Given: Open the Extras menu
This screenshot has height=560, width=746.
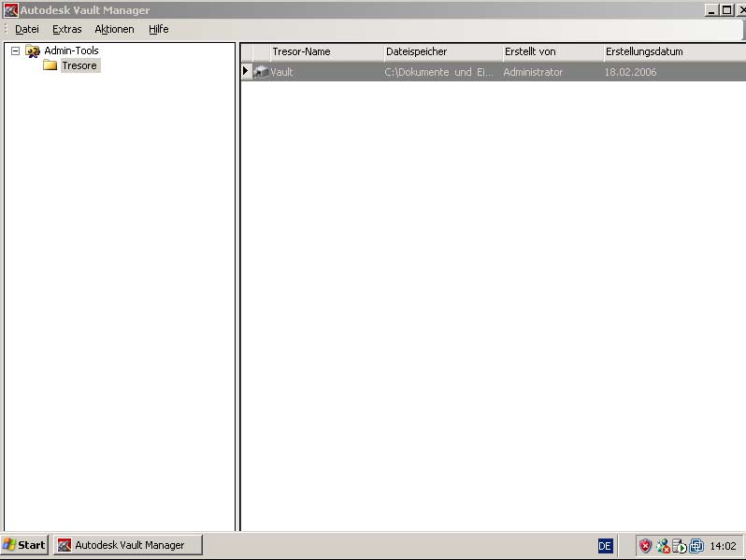Looking at the screenshot, I should (x=66, y=29).
